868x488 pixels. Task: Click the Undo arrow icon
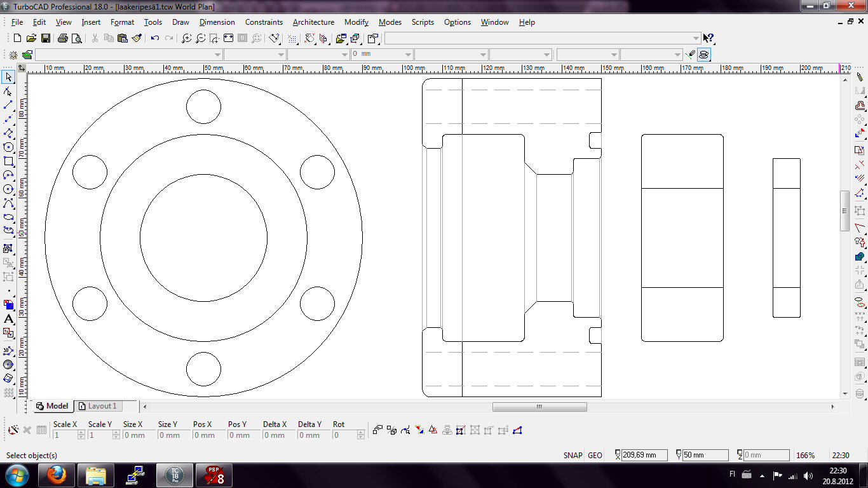click(155, 39)
